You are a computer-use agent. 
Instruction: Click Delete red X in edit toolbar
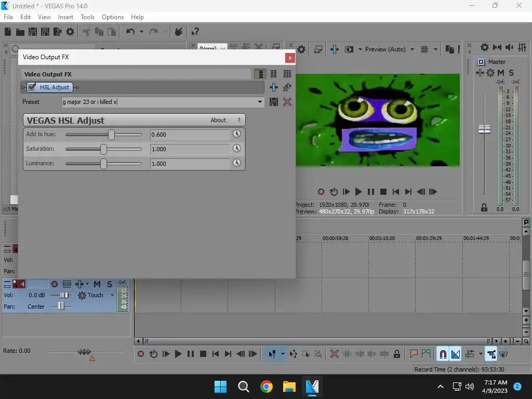coord(335,354)
